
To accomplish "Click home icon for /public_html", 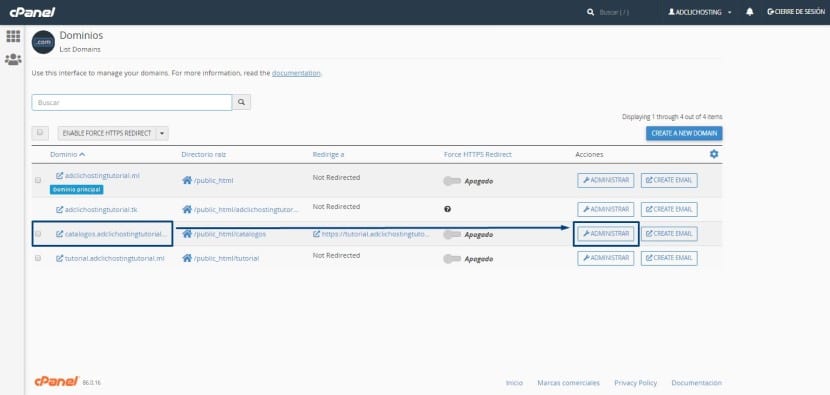I will [187, 181].
